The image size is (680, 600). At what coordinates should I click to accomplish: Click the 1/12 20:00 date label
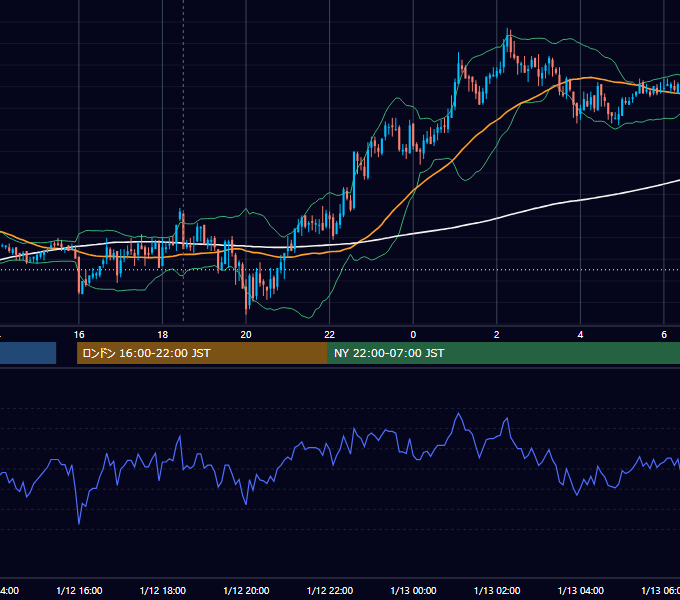(x=246, y=590)
